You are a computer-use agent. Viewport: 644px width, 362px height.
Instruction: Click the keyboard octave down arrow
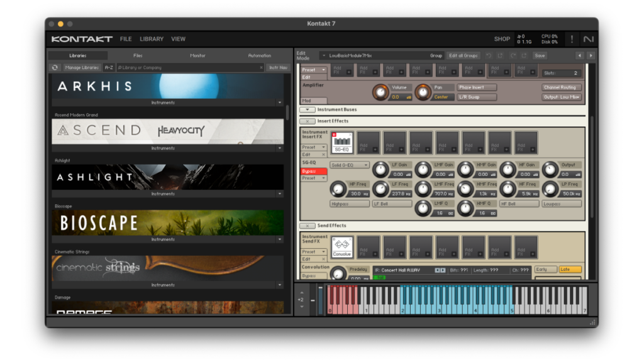302,307
